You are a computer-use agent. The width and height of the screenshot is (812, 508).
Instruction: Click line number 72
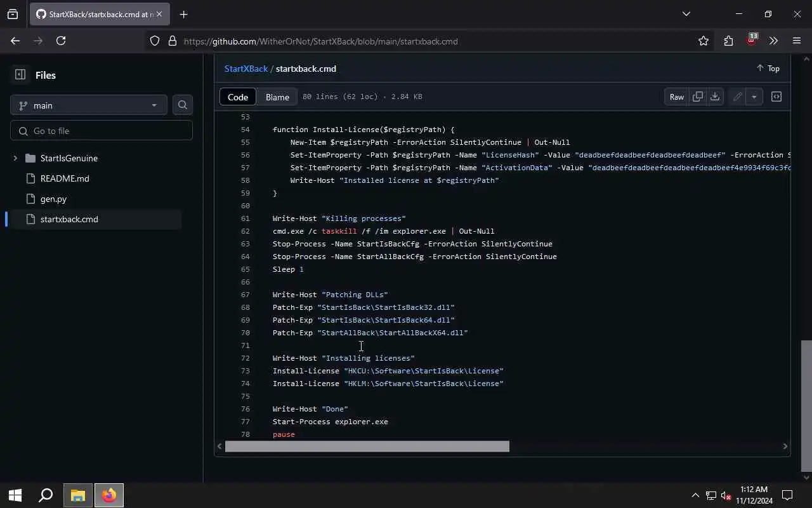pos(245,358)
